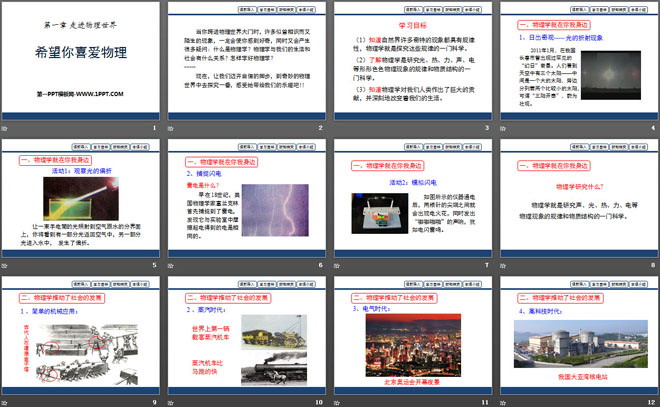
Task: Click the transition star icon under slide 7
Action: (x=336, y=266)
